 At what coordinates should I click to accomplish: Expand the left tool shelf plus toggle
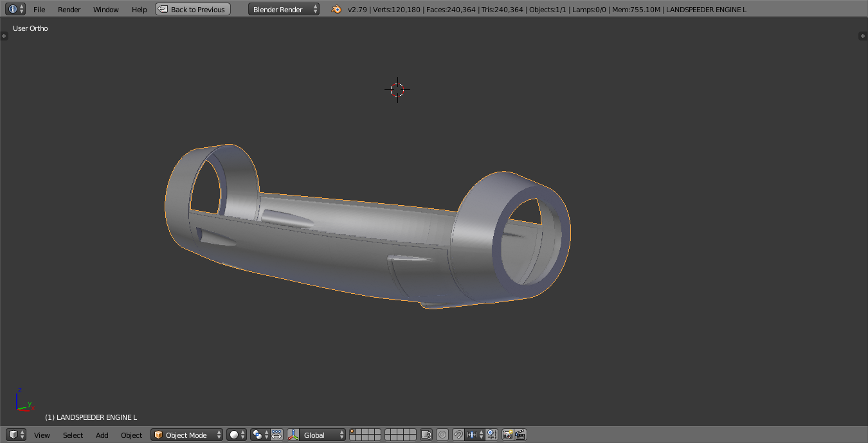(x=4, y=36)
